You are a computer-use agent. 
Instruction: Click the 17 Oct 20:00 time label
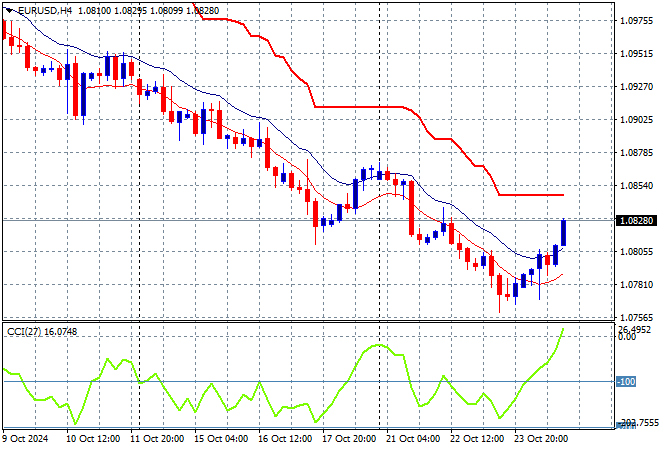349,439
